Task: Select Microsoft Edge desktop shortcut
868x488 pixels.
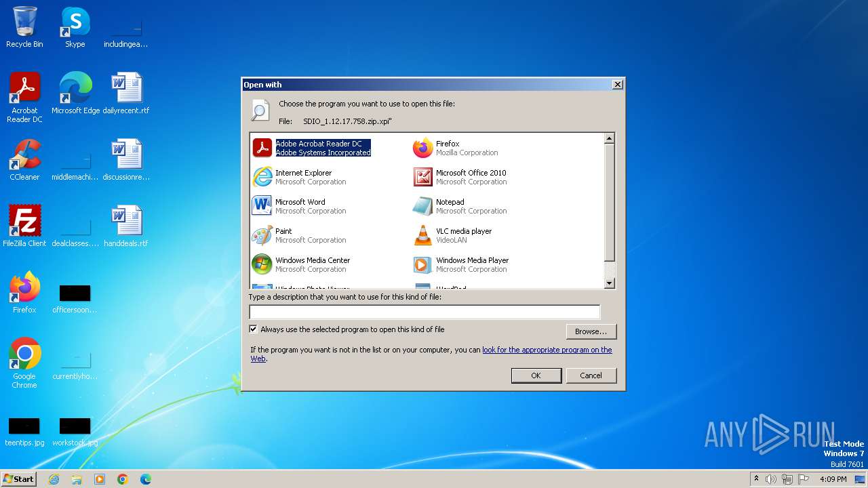Action: (75, 93)
